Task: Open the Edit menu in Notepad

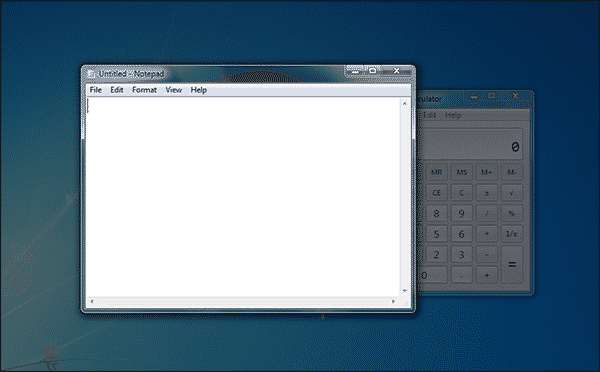Action: (117, 90)
